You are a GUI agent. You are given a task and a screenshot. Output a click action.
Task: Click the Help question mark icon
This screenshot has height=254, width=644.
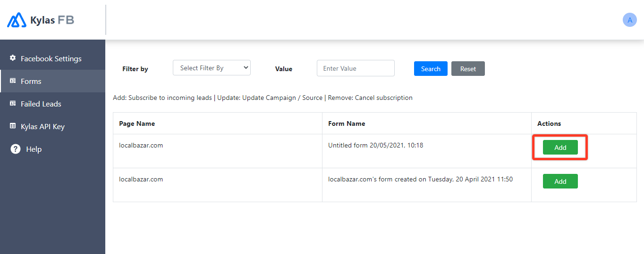click(16, 149)
